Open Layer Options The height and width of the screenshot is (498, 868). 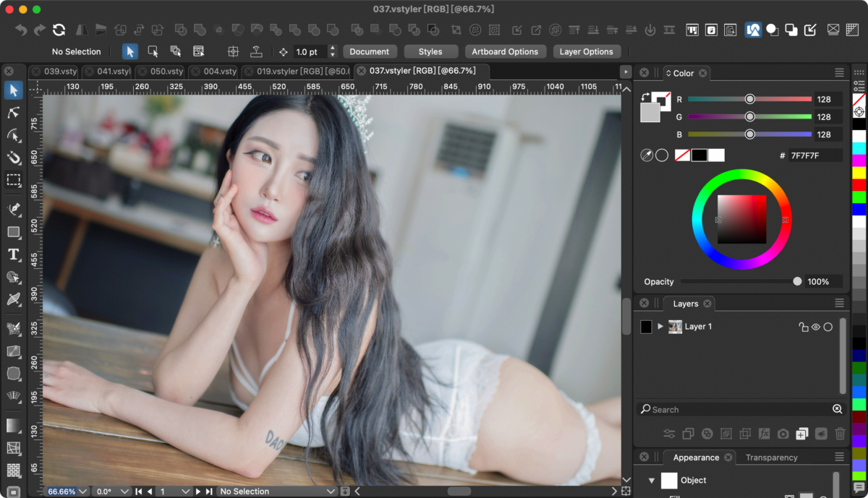pos(587,52)
